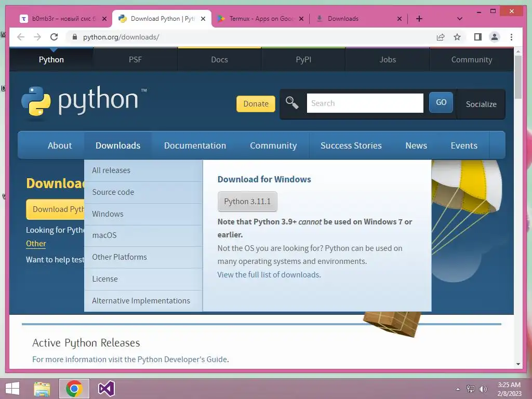The width and height of the screenshot is (532, 399).
Task: Select the Jobs top-bar tab
Action: tap(388, 59)
